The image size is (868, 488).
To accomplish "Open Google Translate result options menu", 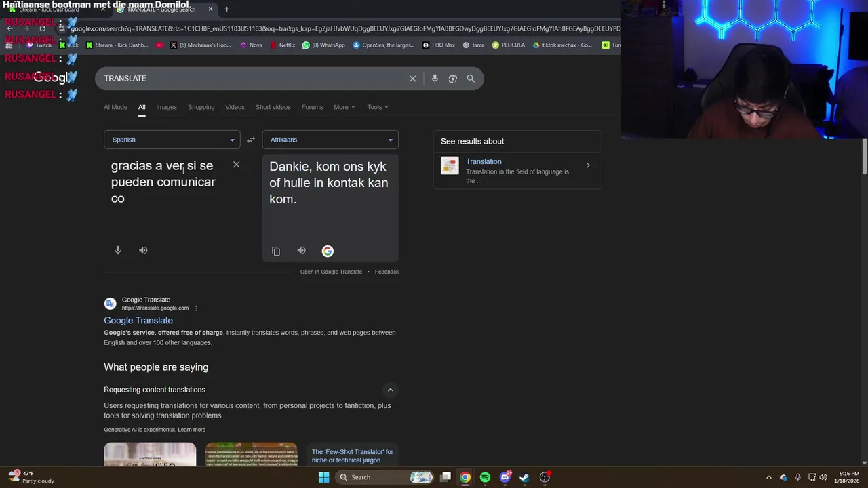I will (196, 308).
